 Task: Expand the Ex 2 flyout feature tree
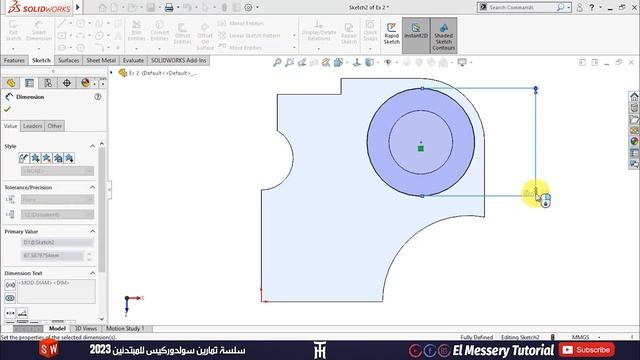tap(111, 73)
